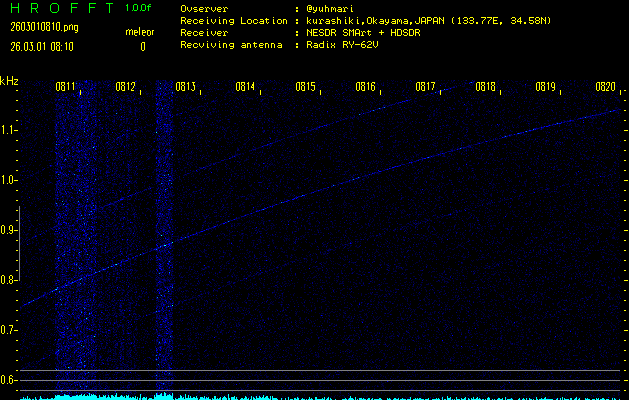The width and height of the screenshot is (629, 400).
Task: Click the 1.1 kHz frequency label
Action: point(9,130)
